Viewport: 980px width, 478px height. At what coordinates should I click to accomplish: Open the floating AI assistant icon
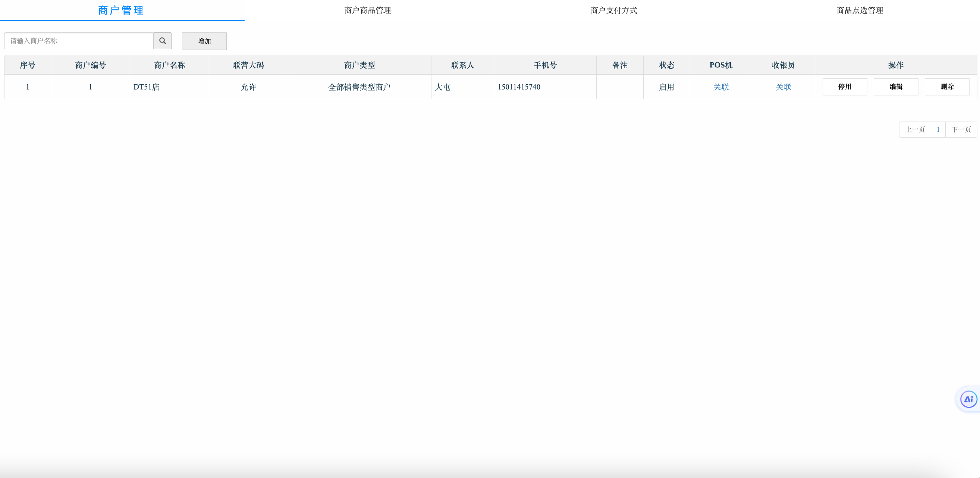[968, 399]
